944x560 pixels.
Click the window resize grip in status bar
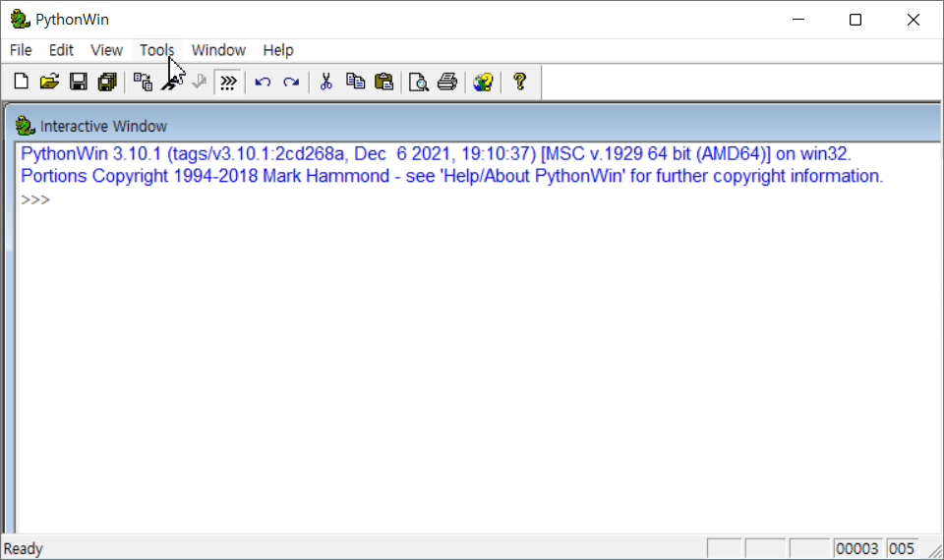pos(935,550)
